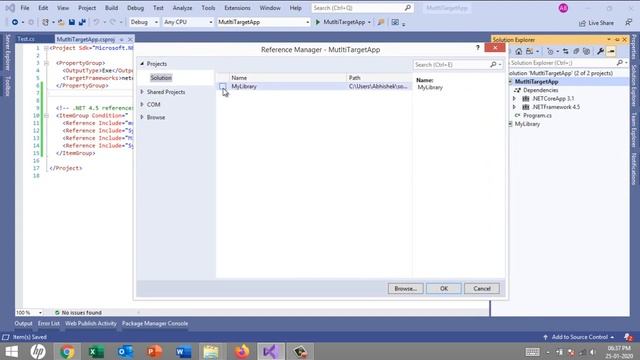640x360 pixels.
Task: Click Solution Explorer Preview Selected Items icon
Action: pos(611,51)
